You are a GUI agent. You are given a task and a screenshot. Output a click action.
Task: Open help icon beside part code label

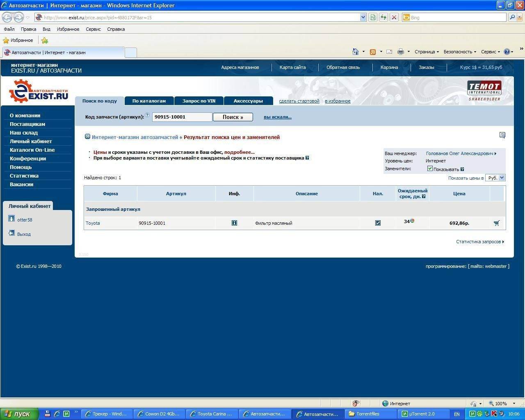pos(147,115)
